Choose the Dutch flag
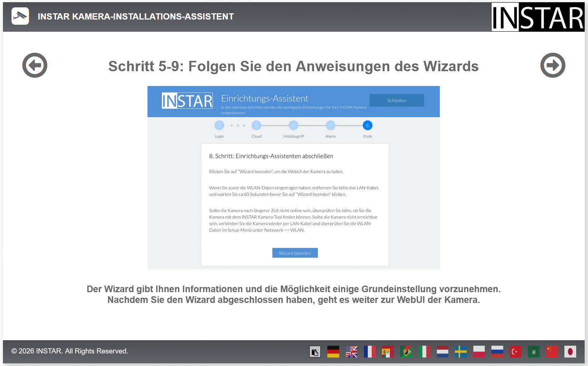 click(x=442, y=352)
